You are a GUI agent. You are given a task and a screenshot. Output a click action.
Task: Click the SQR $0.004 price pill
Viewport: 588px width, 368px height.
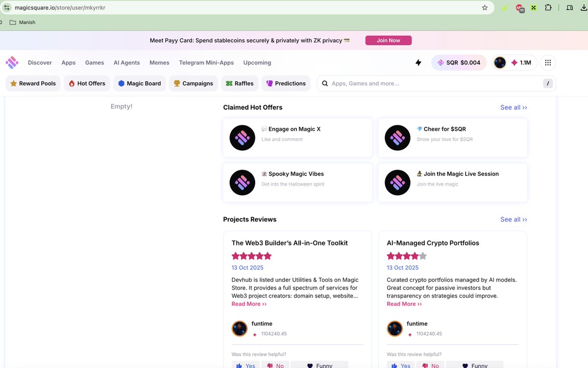click(459, 63)
